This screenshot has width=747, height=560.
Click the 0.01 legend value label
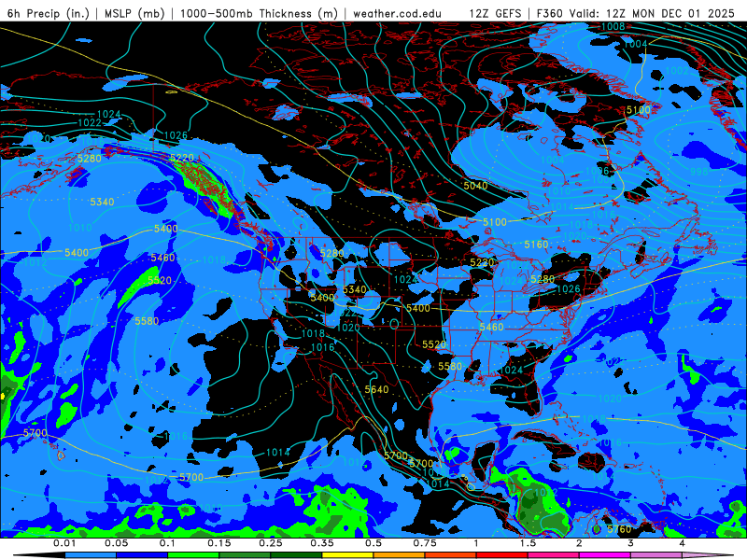64,543
